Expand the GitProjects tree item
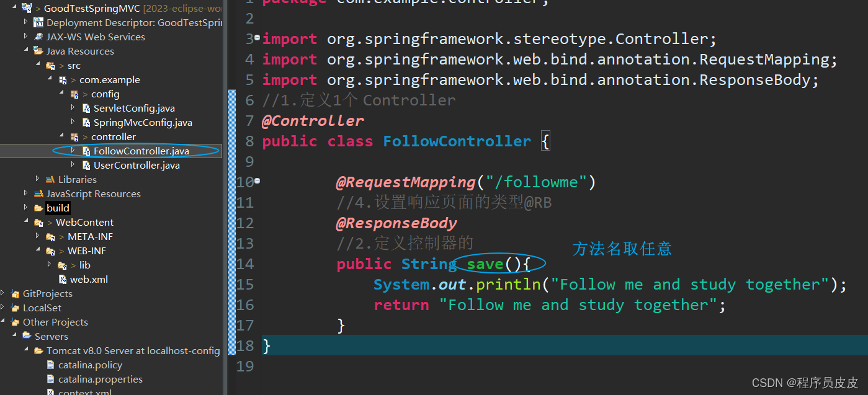 [x=2, y=293]
